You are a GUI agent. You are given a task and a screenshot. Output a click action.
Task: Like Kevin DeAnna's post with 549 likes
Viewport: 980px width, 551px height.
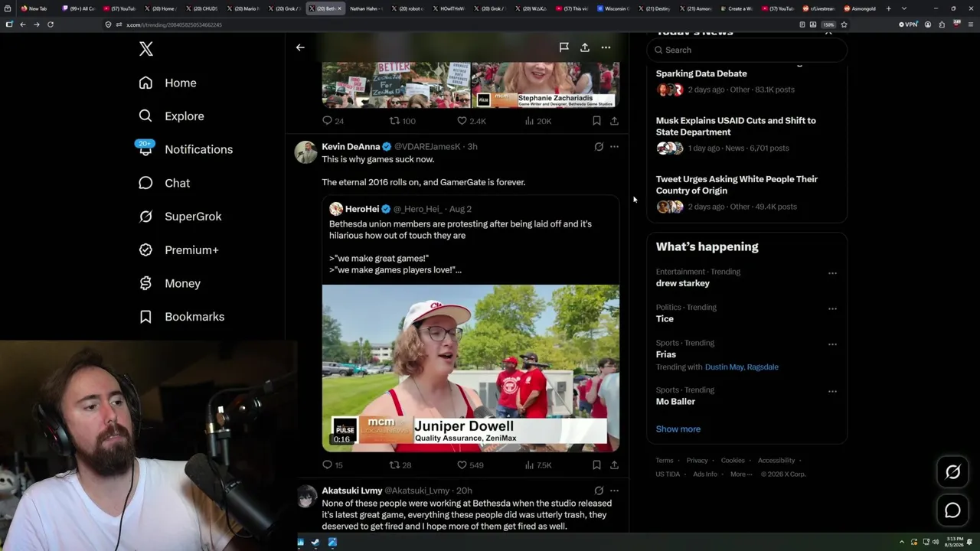click(x=470, y=465)
